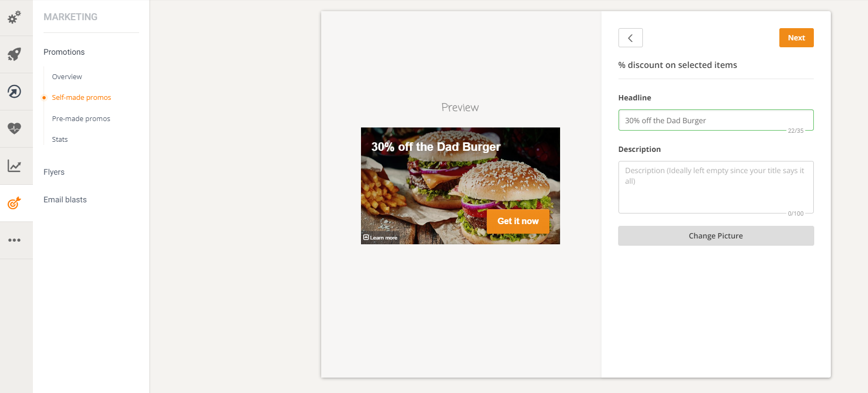Click the Get it now preview button
Viewport: 868px width, 393px height.
[518, 221]
